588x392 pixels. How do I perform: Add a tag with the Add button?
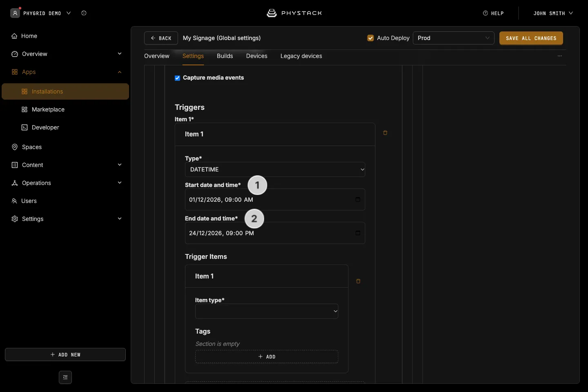pos(267,356)
